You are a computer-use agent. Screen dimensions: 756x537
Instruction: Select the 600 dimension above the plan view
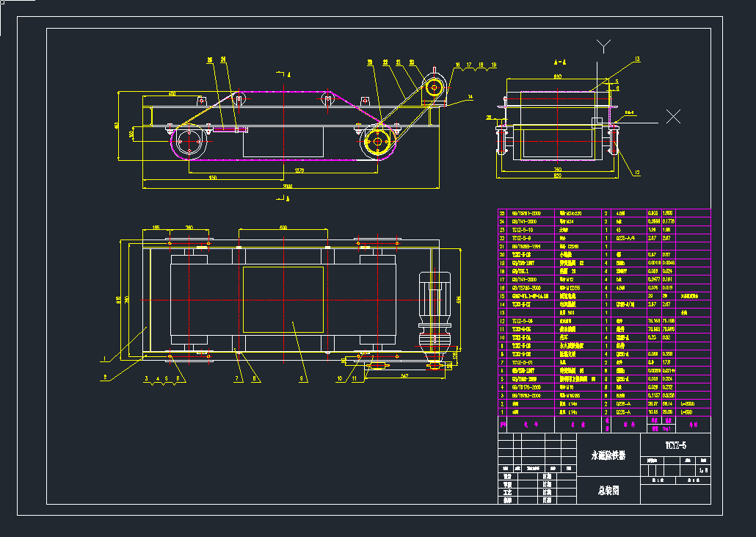[x=283, y=228]
